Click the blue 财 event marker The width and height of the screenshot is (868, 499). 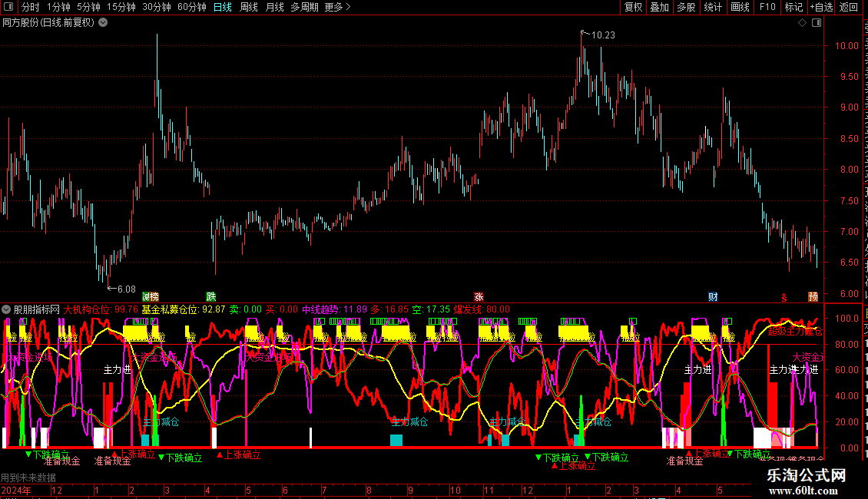(713, 297)
